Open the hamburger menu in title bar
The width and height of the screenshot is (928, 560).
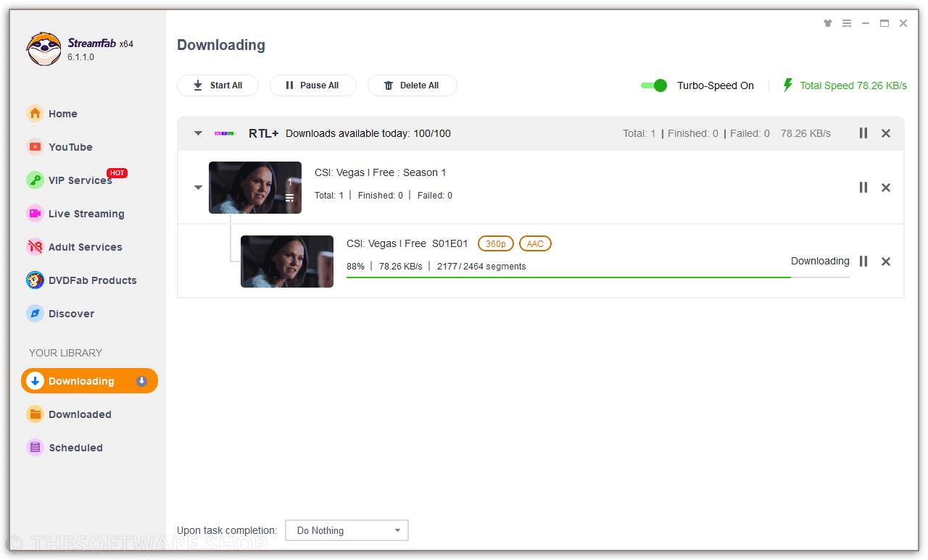click(847, 23)
